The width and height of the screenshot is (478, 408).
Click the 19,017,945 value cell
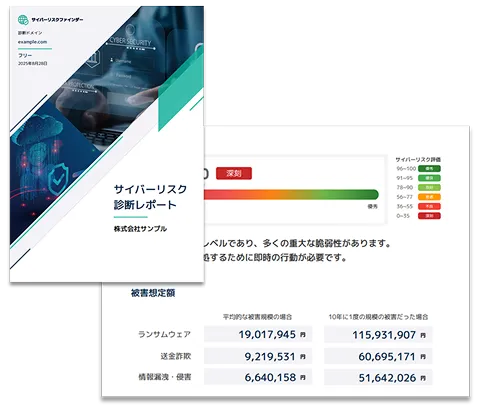pos(258,334)
